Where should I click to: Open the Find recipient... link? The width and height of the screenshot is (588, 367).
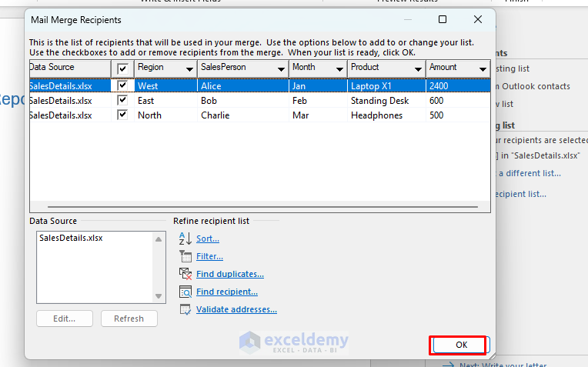(x=227, y=292)
